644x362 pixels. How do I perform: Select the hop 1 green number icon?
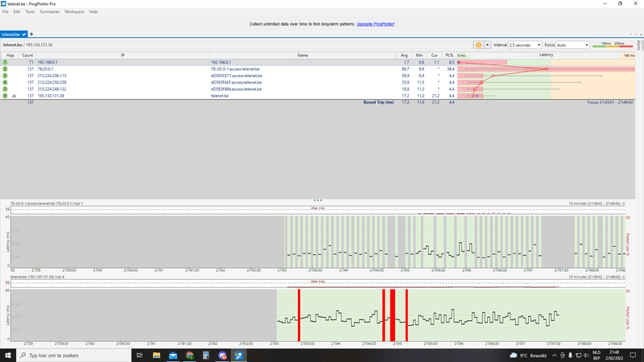pyautogui.click(x=5, y=62)
